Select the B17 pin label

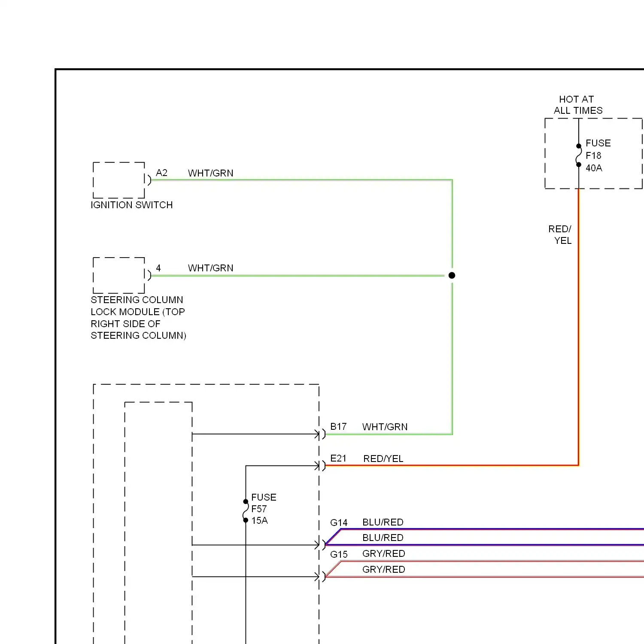pos(338,427)
